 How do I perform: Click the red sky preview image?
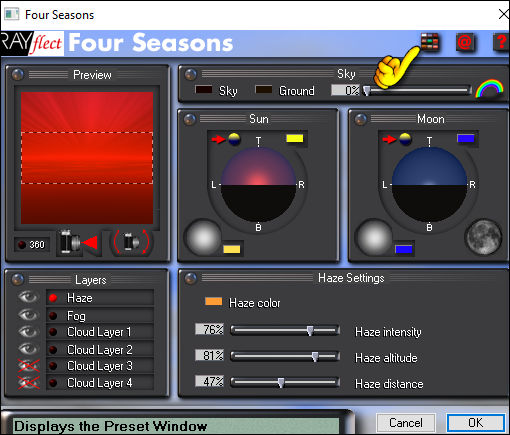click(87, 158)
